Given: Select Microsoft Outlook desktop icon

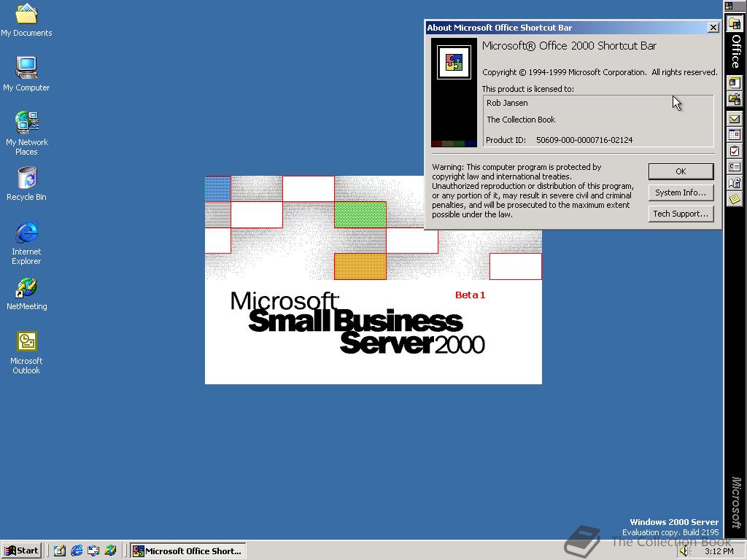Looking at the screenshot, I should click(26, 352).
